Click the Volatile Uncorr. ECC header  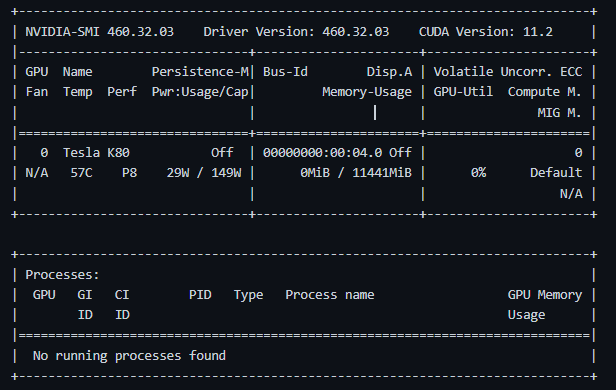tap(508, 72)
